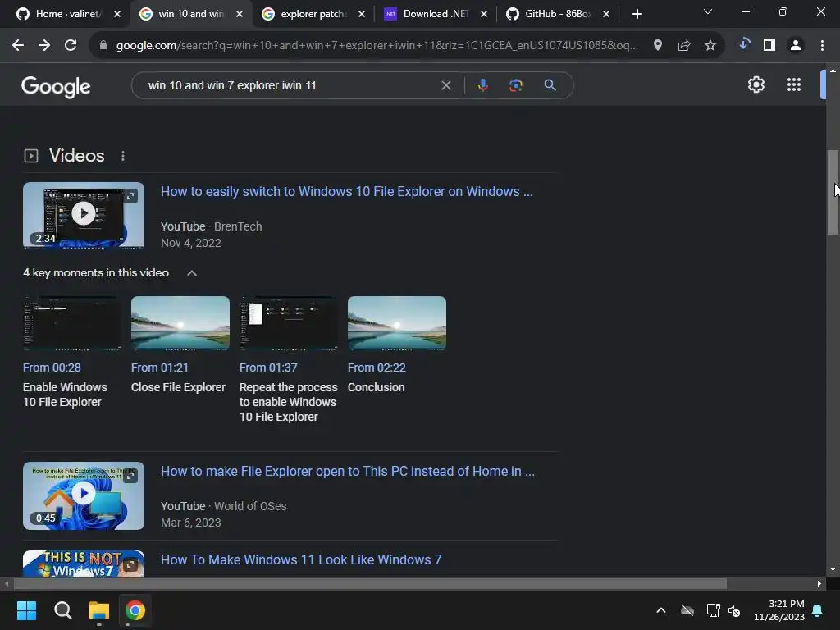Go to the Google logo homepage
The image size is (840, 630).
click(56, 86)
